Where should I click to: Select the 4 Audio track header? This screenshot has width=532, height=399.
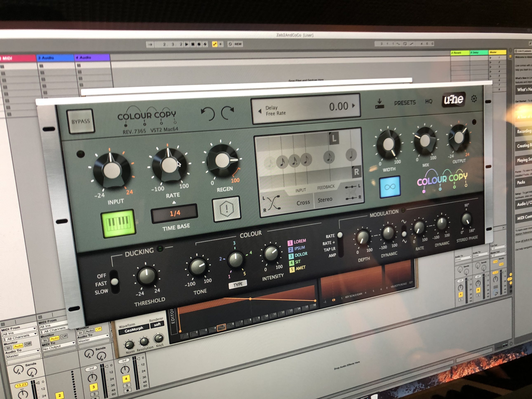(x=92, y=57)
